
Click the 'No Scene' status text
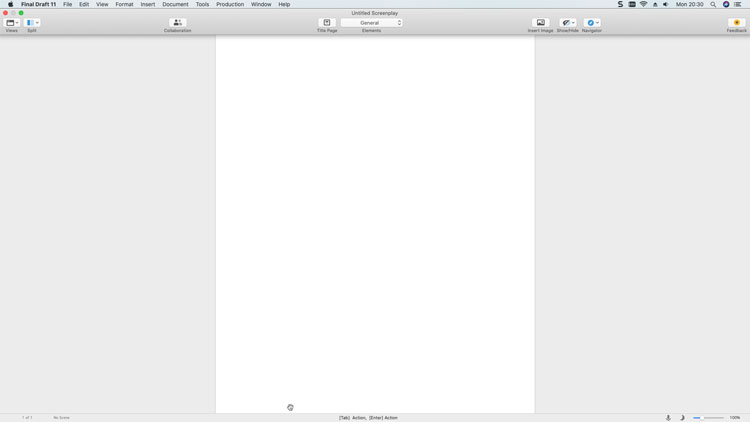tap(61, 418)
